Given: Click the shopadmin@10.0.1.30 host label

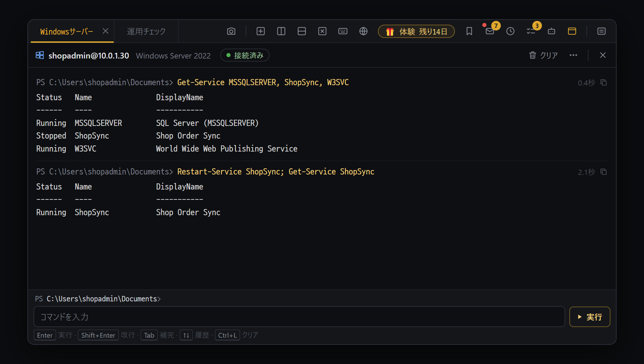Looking at the screenshot, I should [x=89, y=56].
